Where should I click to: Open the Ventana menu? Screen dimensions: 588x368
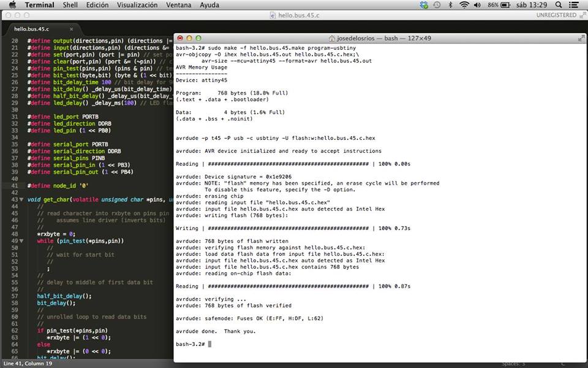click(x=178, y=5)
